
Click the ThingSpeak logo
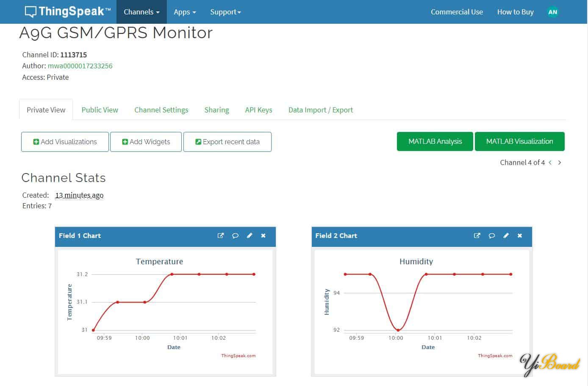[67, 11]
